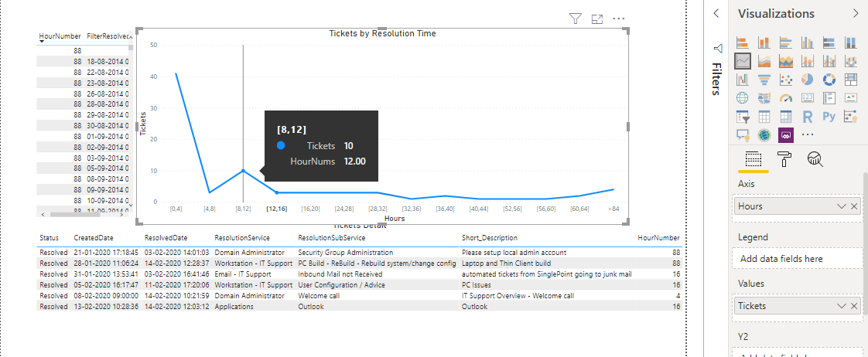868x357 pixels.
Task: Open dropdown for Tickets field in Values
Action: [x=842, y=305]
